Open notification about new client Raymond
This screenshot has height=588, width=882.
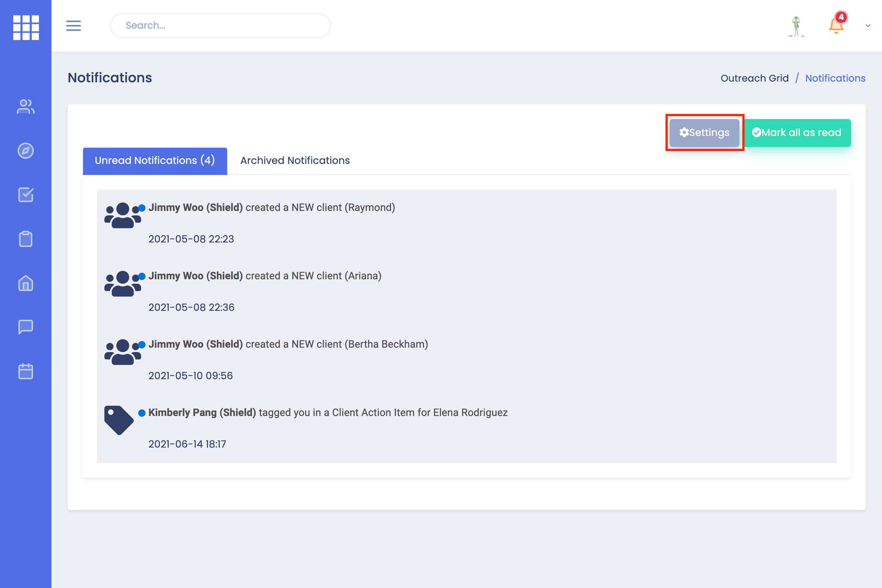point(272,207)
